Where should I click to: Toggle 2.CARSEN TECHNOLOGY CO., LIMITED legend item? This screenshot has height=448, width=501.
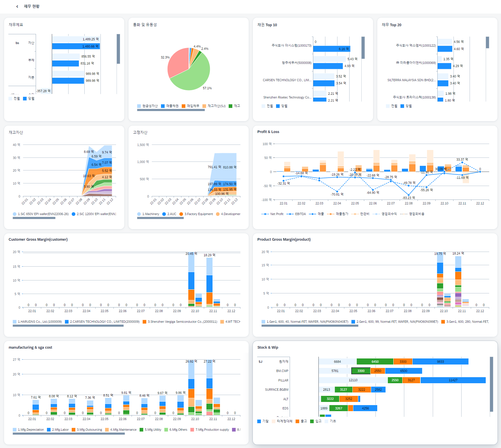tap(102, 322)
